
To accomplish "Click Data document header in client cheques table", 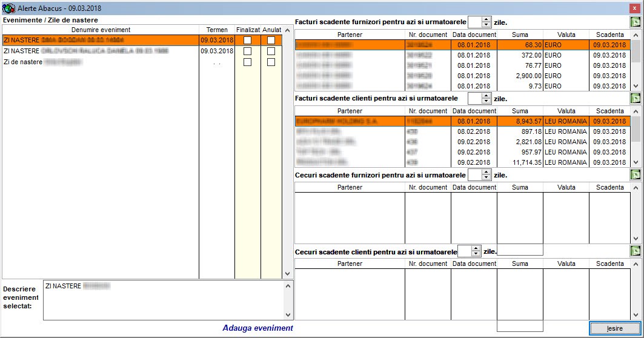I will coord(474,263).
